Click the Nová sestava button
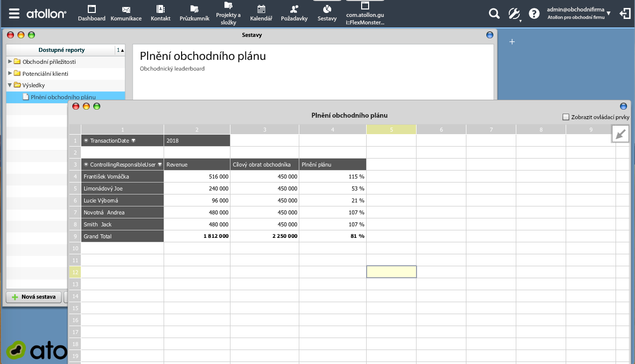 coord(33,297)
